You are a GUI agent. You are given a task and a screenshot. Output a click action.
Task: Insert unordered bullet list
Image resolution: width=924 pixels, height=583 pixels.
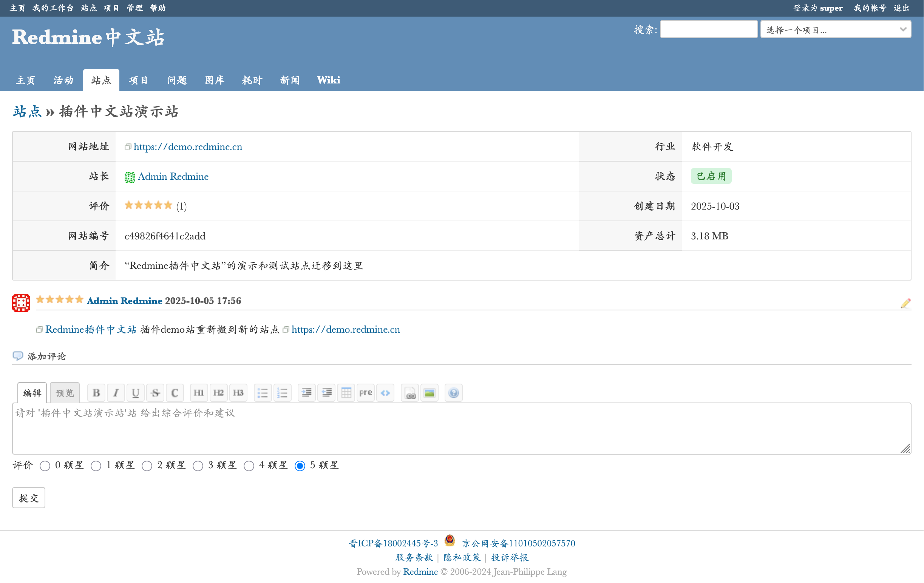coord(263,393)
